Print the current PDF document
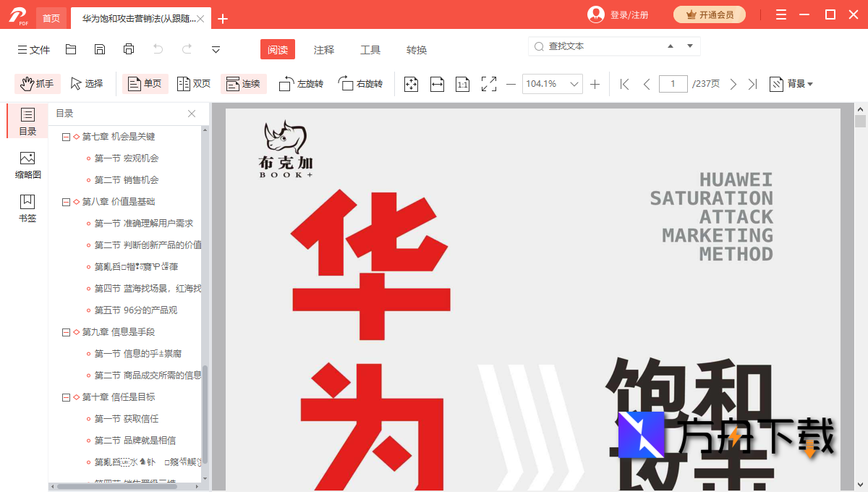This screenshot has width=868, height=492. 129,49
